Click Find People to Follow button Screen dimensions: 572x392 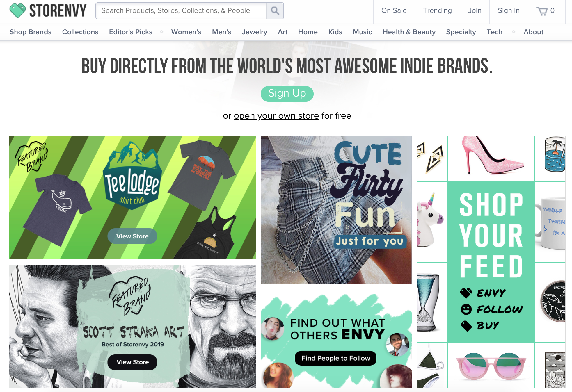pos(336,358)
